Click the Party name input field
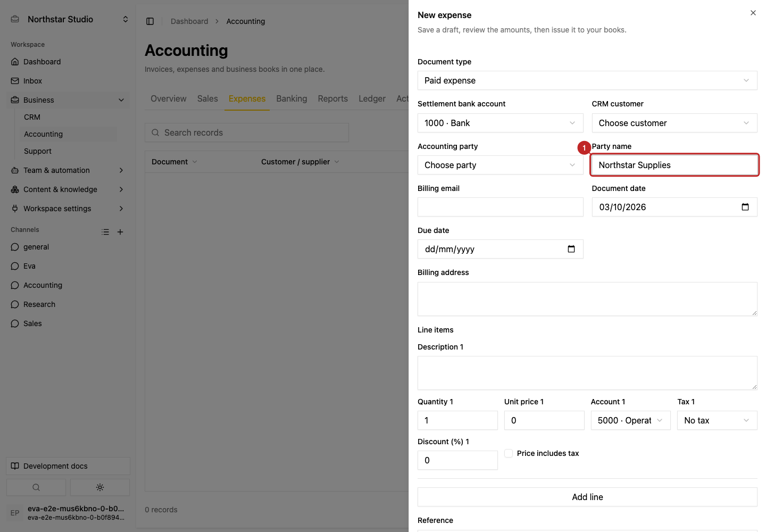Image resolution: width=766 pixels, height=532 pixels. click(x=675, y=165)
